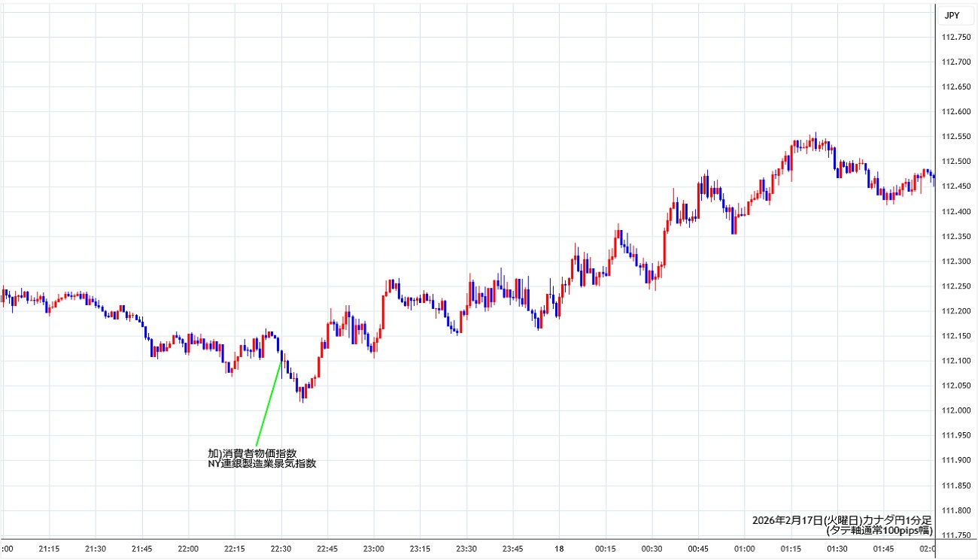Image resolution: width=978 pixels, height=560 pixels.
Task: Select the 00:30 time axis label
Action: coord(651,549)
